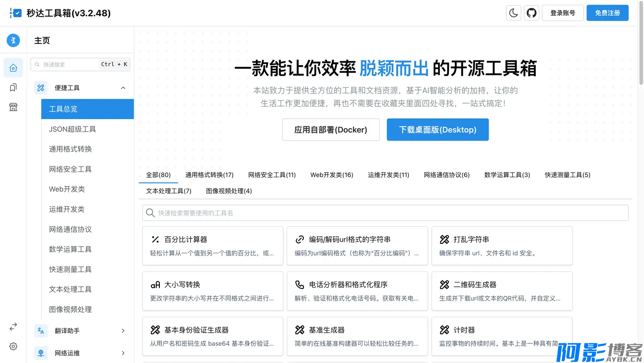Click the tool icon on 基准生成器 card

coord(300,330)
